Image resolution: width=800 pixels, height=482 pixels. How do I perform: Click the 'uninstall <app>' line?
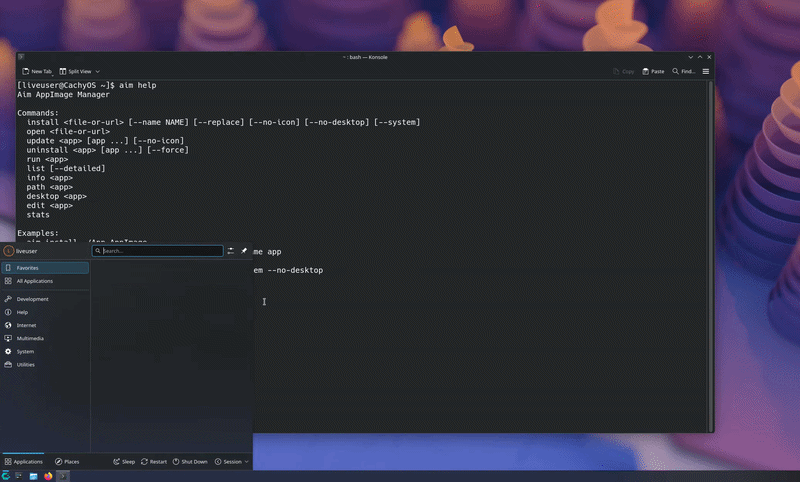coord(108,150)
